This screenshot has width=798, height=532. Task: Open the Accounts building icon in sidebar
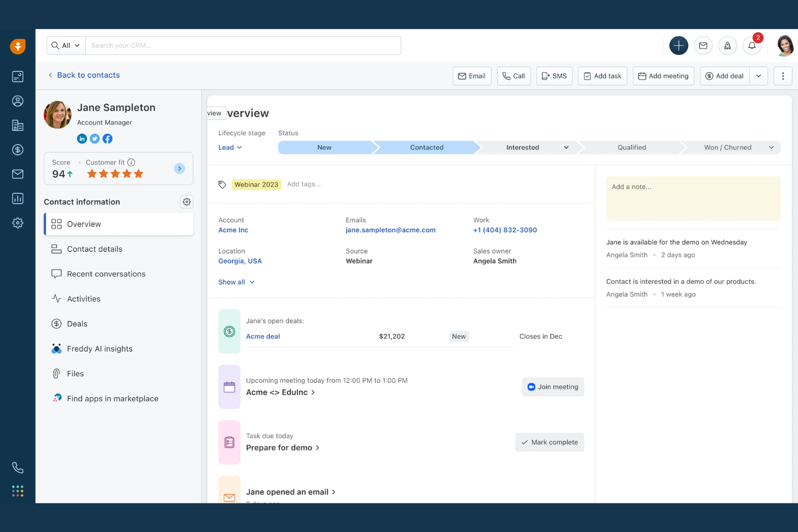pos(18,125)
